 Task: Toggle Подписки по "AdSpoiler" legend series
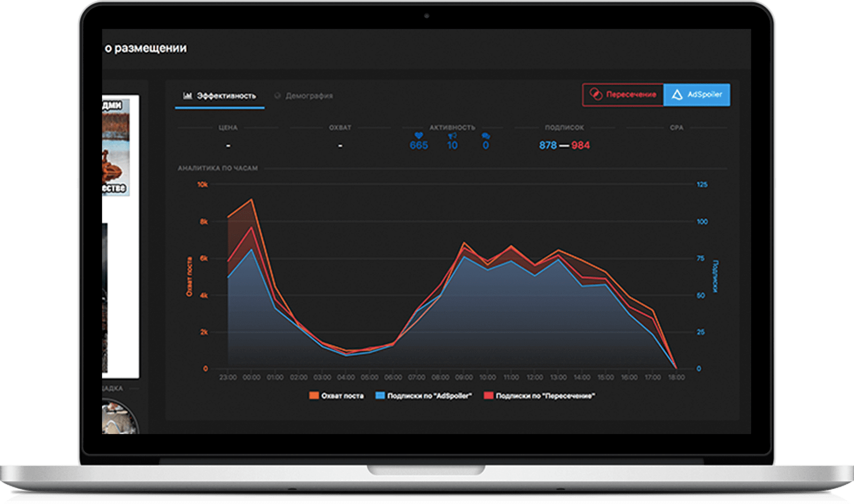[429, 396]
